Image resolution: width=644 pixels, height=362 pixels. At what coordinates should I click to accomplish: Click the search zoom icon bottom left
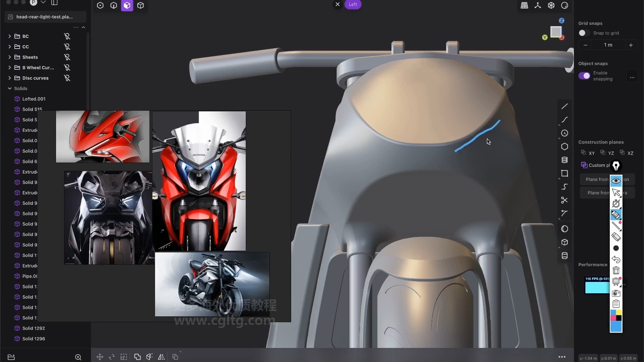click(x=78, y=357)
